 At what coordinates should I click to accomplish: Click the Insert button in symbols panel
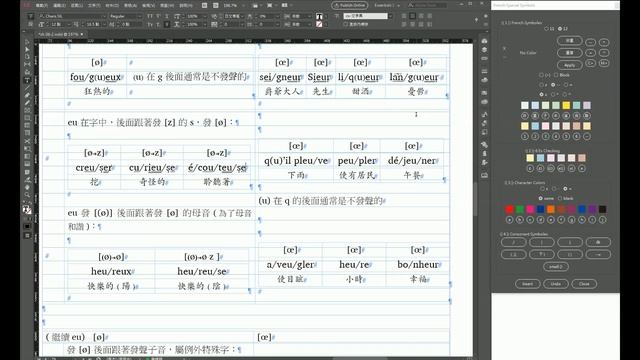pos(527,284)
